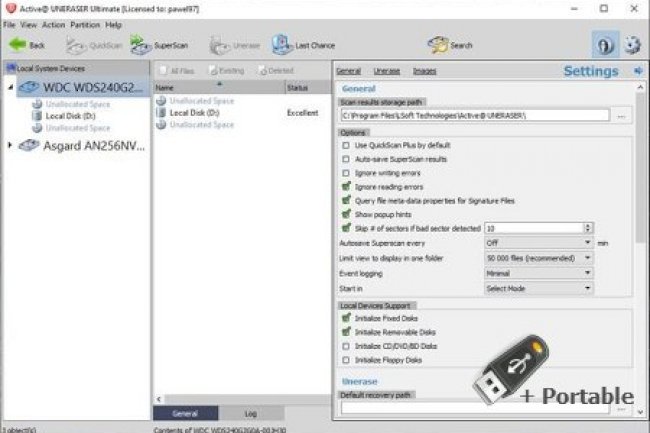Expand the Asgard AN256NV device node

click(x=11, y=145)
